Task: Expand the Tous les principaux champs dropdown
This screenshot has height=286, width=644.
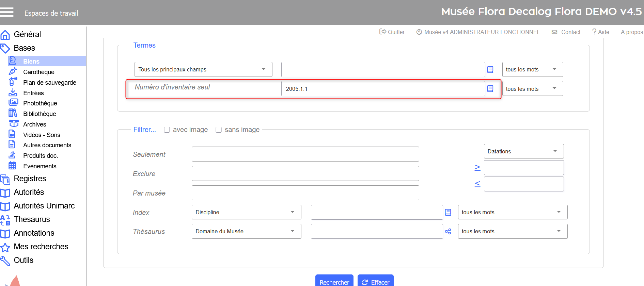Action: point(203,69)
